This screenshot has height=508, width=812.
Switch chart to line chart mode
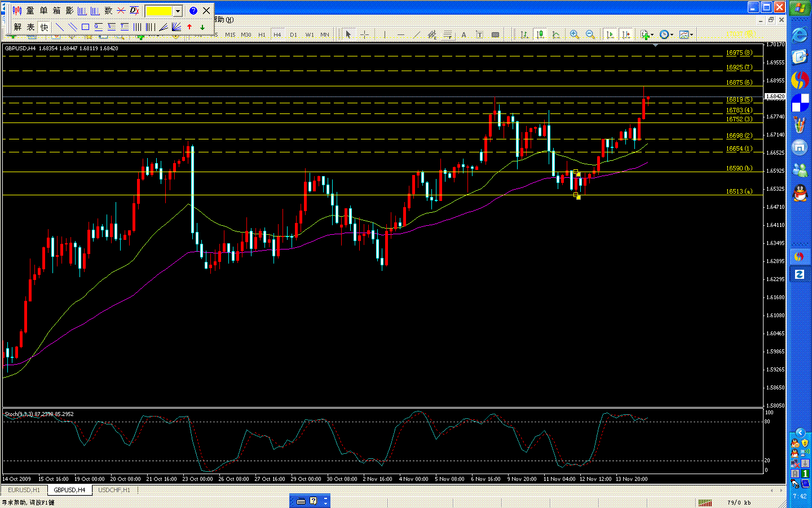pyautogui.click(x=556, y=34)
